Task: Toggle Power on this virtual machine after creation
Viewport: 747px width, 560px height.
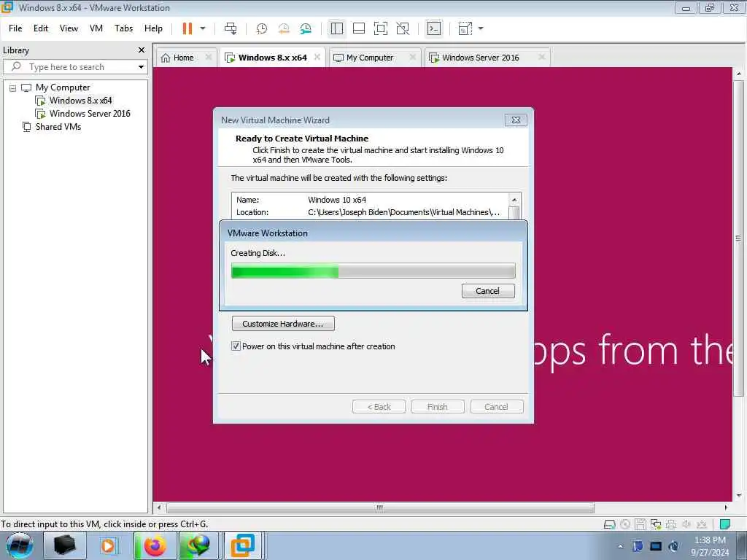Action: coord(236,346)
